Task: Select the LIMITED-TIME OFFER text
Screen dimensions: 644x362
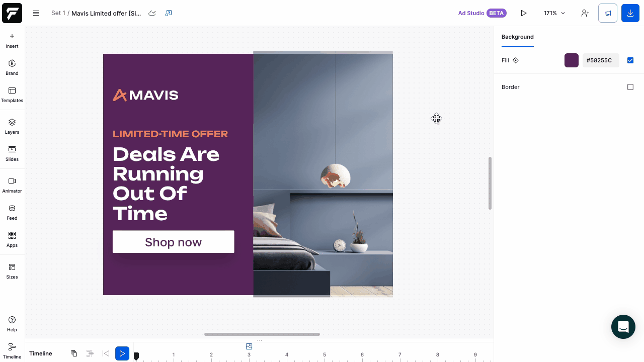Action: 171,134
